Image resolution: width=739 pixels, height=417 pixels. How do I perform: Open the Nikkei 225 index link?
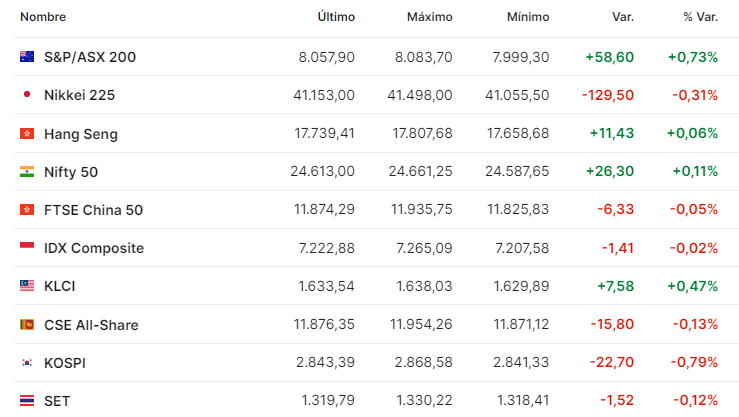79,95
